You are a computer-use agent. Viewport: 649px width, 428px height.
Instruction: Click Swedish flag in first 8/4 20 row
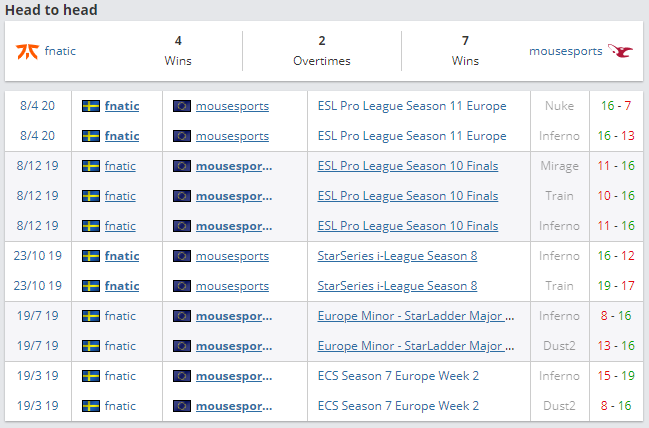pos(91,106)
